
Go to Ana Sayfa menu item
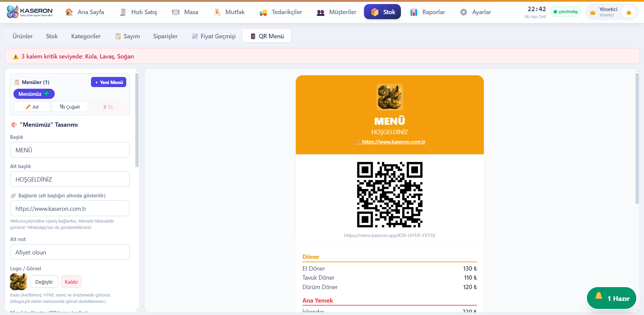coord(85,12)
